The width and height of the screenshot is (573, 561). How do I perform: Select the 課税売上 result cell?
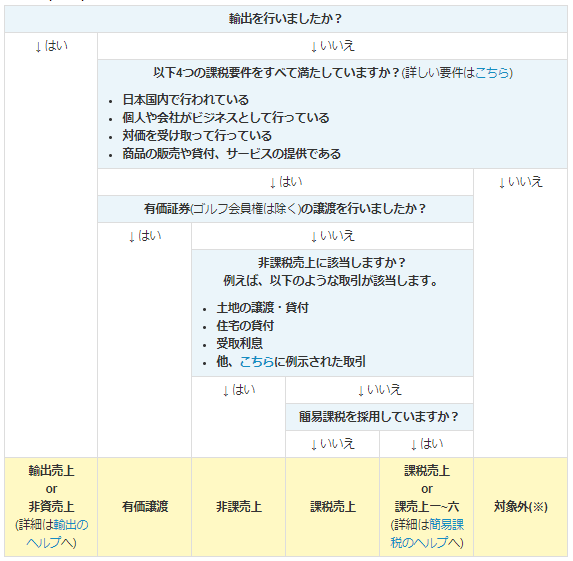[333, 507]
